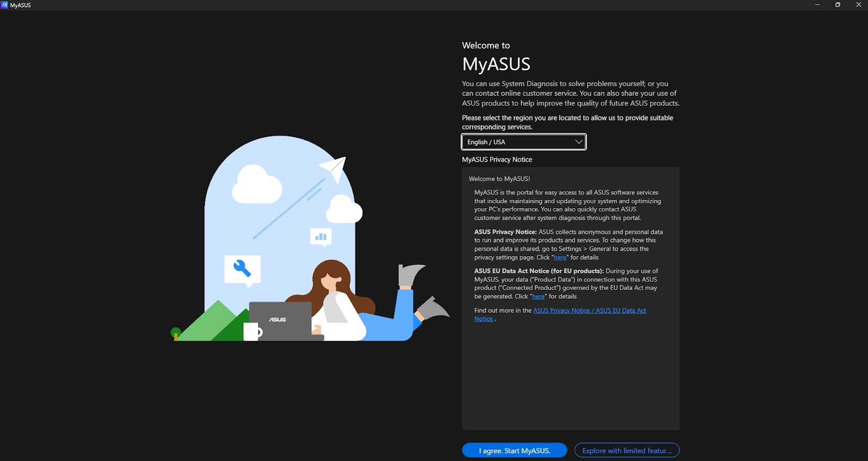Open the English / USA region dropdown
Image resolution: width=868 pixels, height=461 pixels.
point(524,142)
